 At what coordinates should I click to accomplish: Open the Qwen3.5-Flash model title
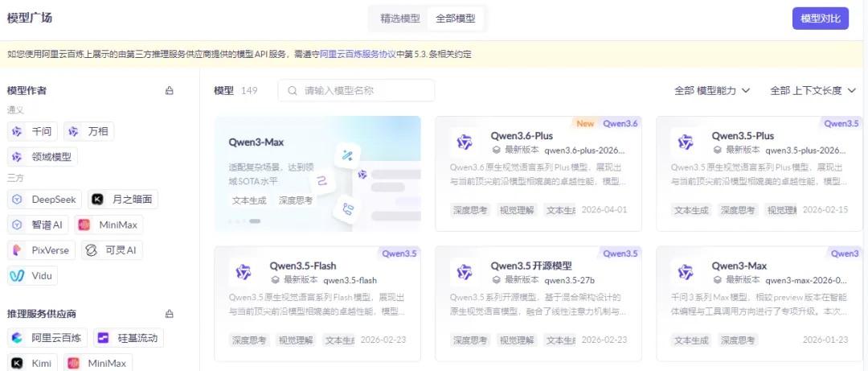tap(303, 266)
